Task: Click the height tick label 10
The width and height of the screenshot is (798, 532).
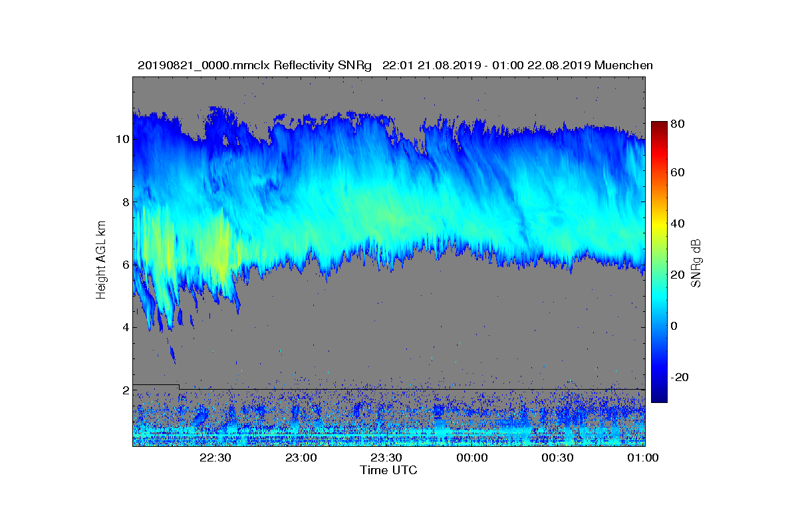Action: (122, 139)
